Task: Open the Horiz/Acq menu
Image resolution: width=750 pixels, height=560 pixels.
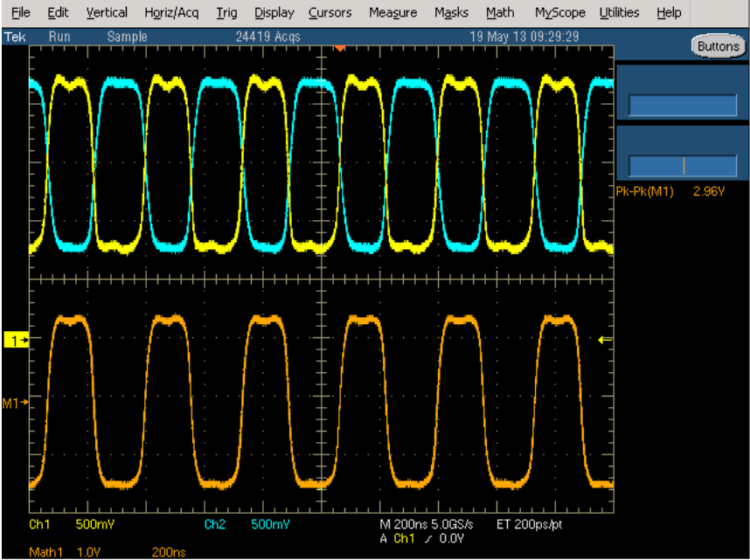Action: coord(170,12)
